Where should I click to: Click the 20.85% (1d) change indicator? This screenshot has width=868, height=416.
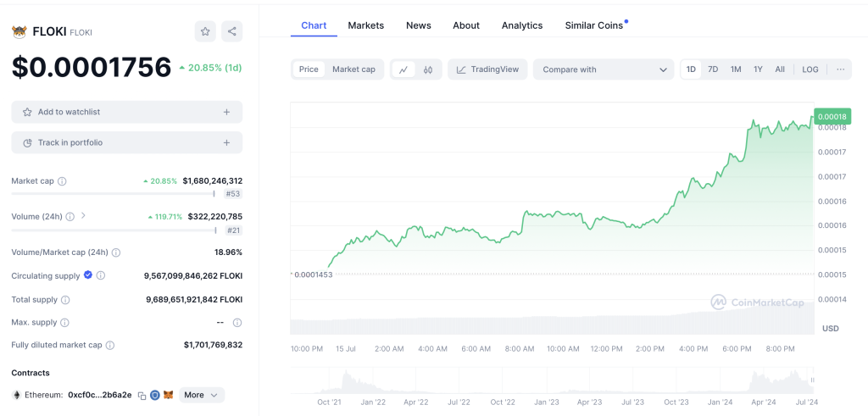pos(210,68)
